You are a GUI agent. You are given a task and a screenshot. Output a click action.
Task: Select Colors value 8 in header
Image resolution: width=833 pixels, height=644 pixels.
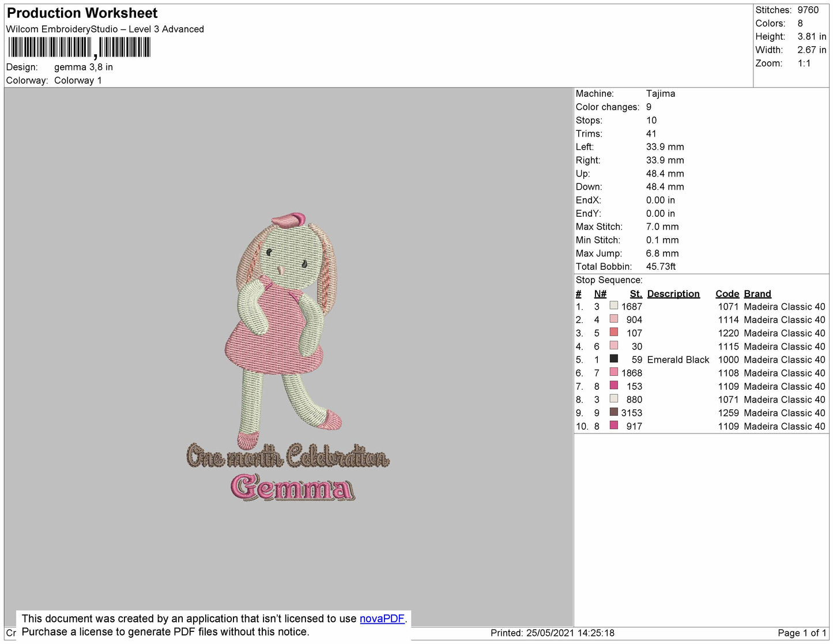pos(800,23)
